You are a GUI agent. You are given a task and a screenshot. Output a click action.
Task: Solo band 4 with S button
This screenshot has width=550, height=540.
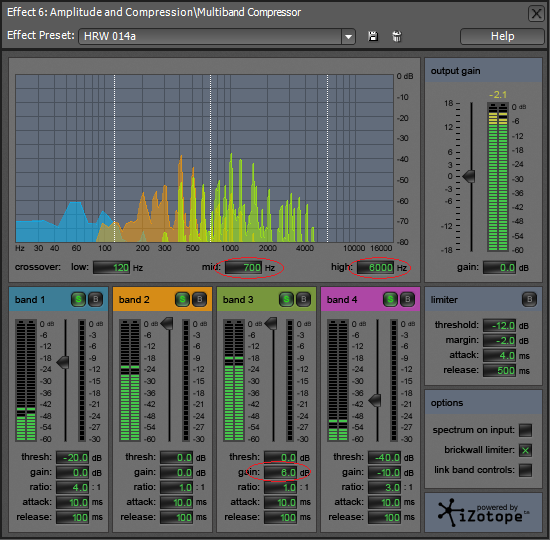[x=390, y=299]
